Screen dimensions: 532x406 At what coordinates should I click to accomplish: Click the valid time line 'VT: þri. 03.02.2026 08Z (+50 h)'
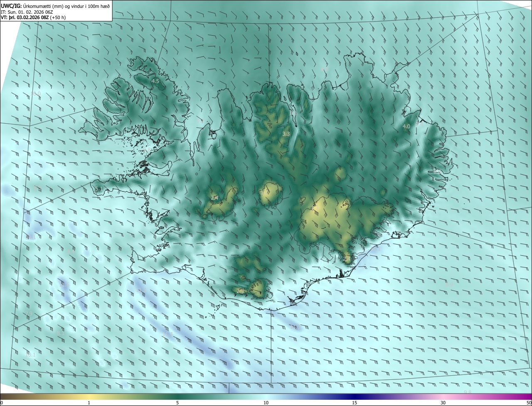click(33, 17)
